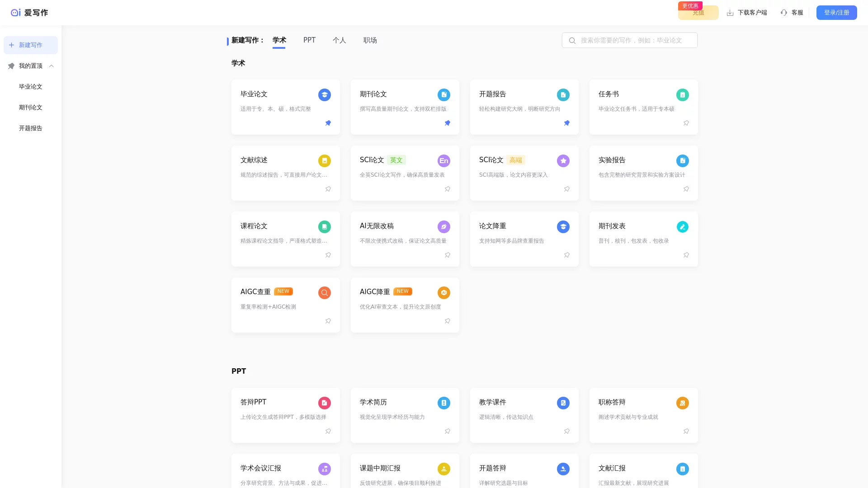The height and width of the screenshot is (488, 868).
Task: Click the 期刊发表 teal edit icon
Action: [x=682, y=227]
